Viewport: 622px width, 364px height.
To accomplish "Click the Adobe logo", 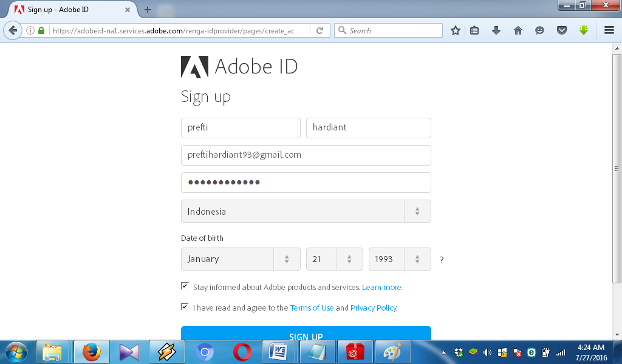I will (x=194, y=67).
